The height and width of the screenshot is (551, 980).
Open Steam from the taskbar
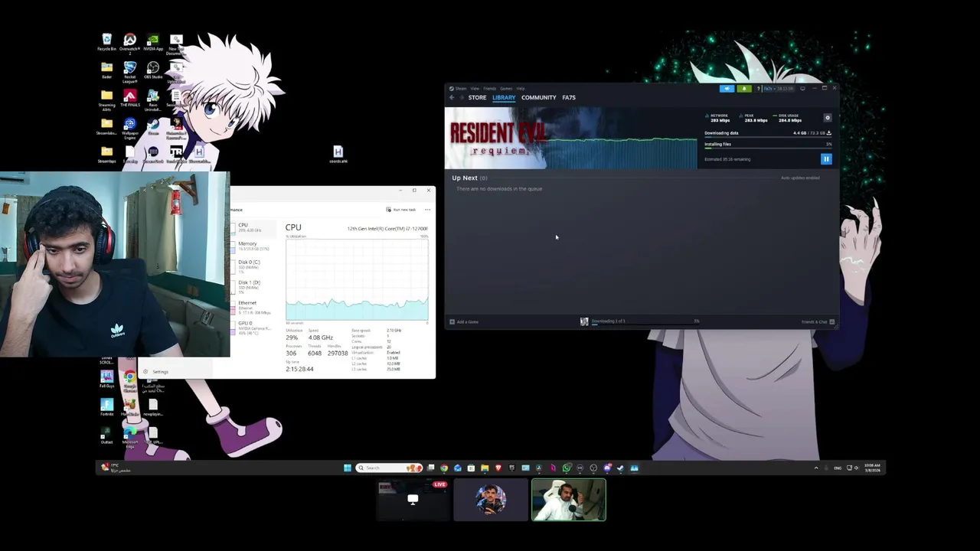(x=620, y=468)
